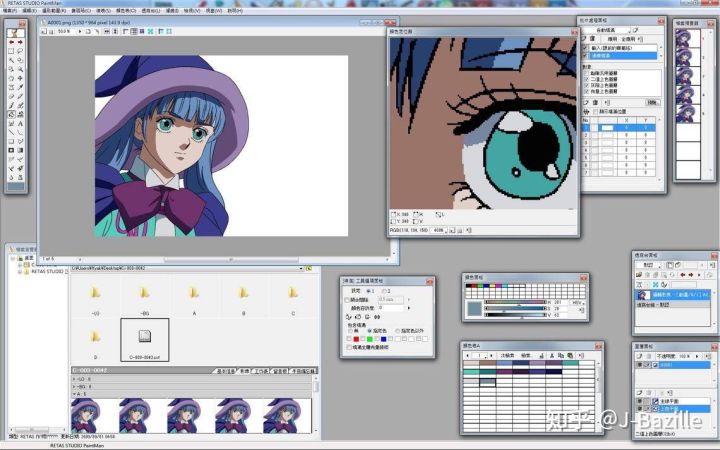Open the HSV color mode dropdown
The image size is (720, 450).
(x=577, y=303)
